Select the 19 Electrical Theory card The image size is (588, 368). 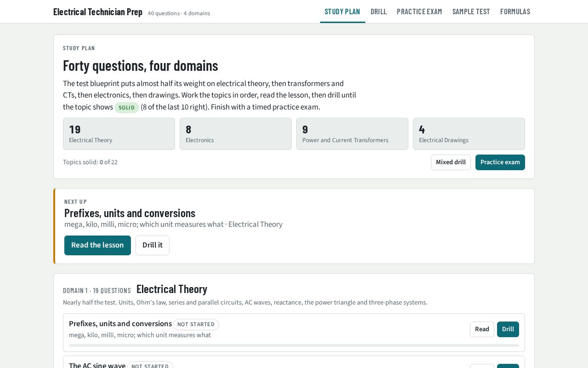119,134
